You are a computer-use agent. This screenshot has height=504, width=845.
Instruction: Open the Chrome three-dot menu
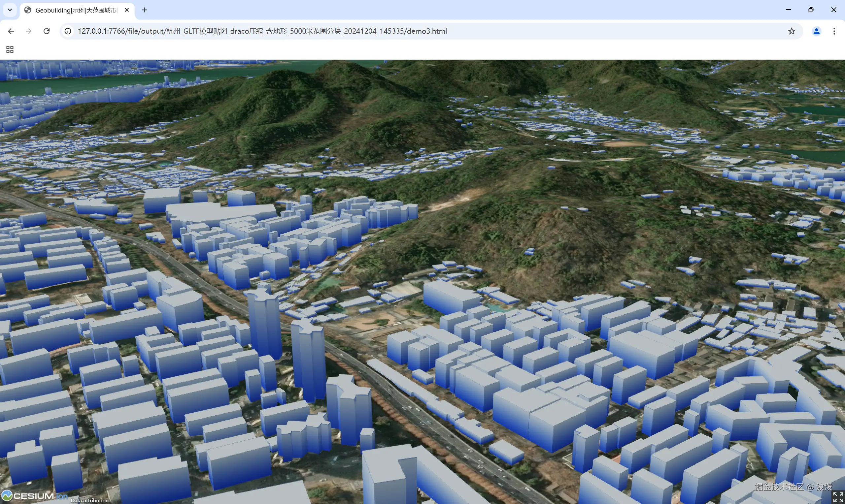(x=834, y=31)
